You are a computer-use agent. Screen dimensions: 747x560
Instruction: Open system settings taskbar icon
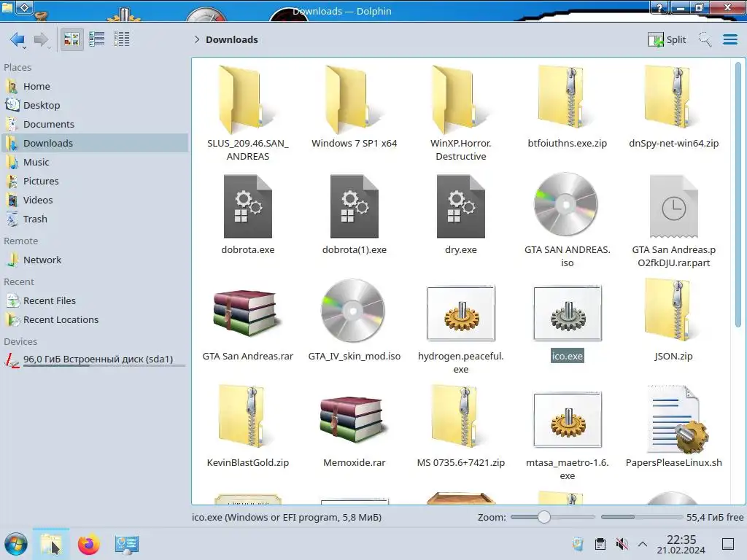[x=127, y=544]
